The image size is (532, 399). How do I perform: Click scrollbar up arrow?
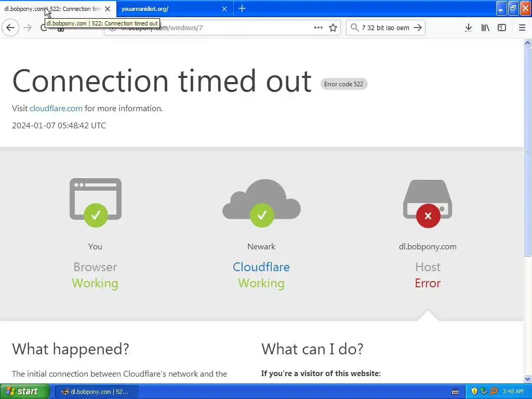click(x=527, y=43)
